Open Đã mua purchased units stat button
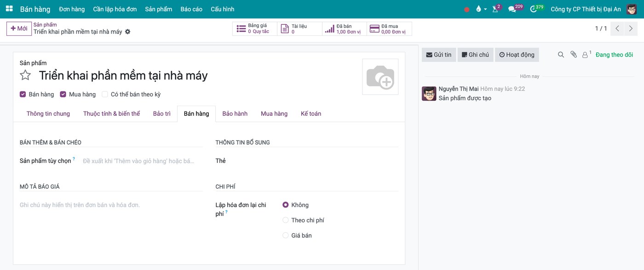This screenshot has width=644, height=270. click(x=389, y=29)
